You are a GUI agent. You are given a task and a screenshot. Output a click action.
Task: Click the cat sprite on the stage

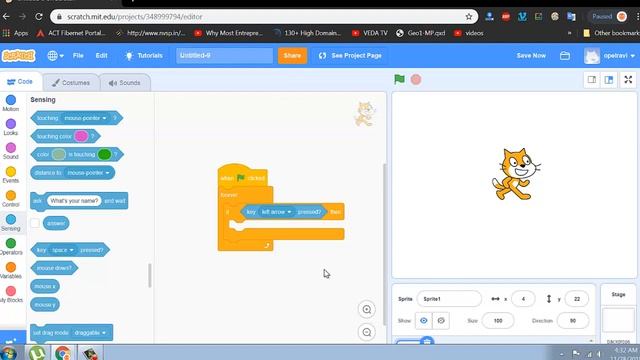[516, 174]
